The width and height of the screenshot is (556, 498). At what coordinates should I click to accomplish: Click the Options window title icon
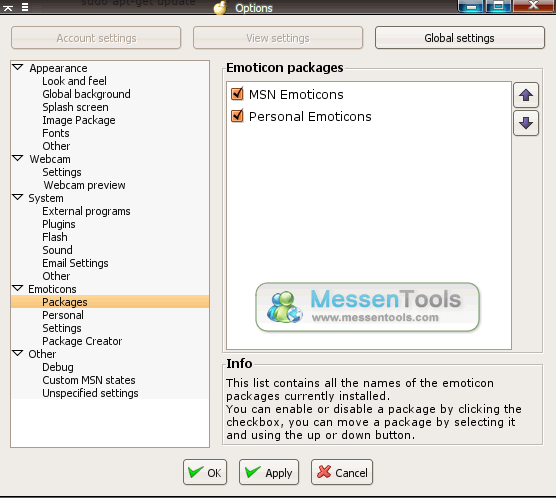(x=220, y=7)
